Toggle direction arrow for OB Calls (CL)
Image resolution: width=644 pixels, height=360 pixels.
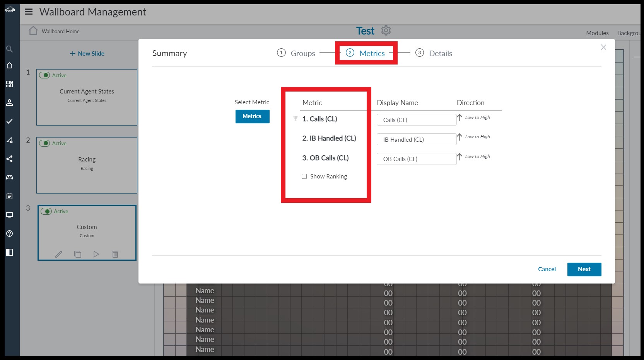460,156
